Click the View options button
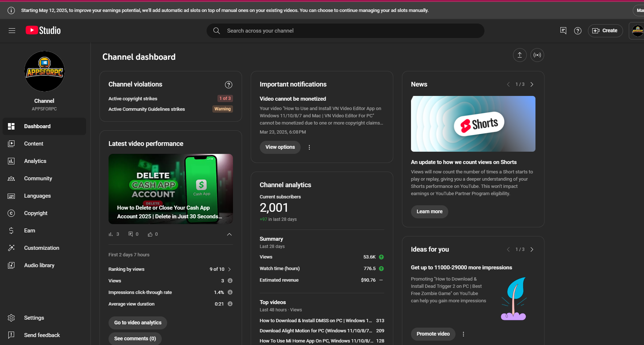Screen dimensions: 644x345 (x=280, y=147)
